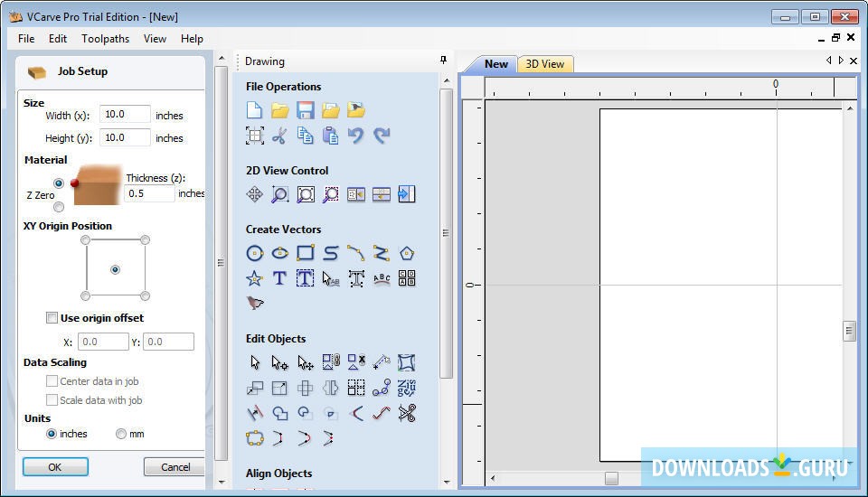Select Z Zero top of material
Screen dimensions: 868x497
click(58, 183)
